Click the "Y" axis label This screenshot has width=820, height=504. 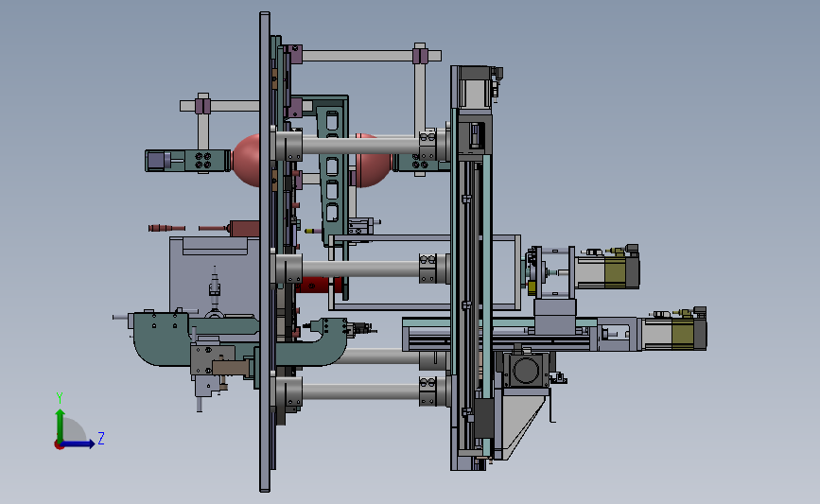(x=60, y=398)
